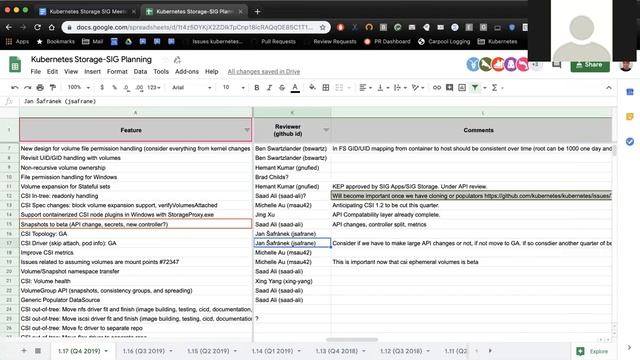This screenshot has height=360, width=640.
Task: Open the Add-ons menu
Action: pyautogui.click(x=187, y=71)
